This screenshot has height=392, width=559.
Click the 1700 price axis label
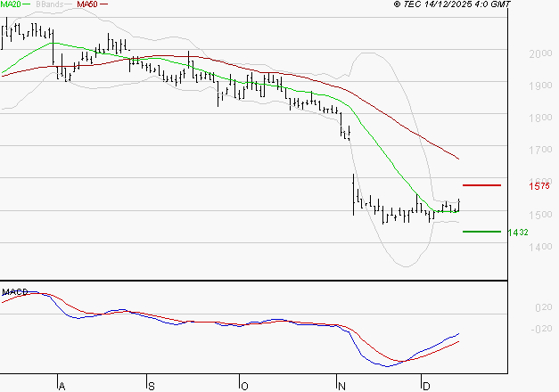[x=540, y=150]
